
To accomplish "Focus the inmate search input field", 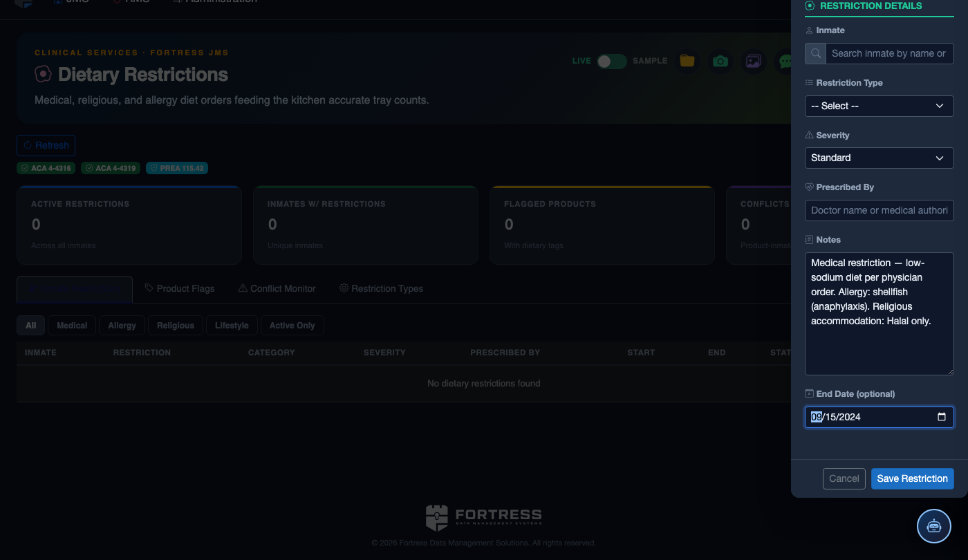I will tap(890, 53).
